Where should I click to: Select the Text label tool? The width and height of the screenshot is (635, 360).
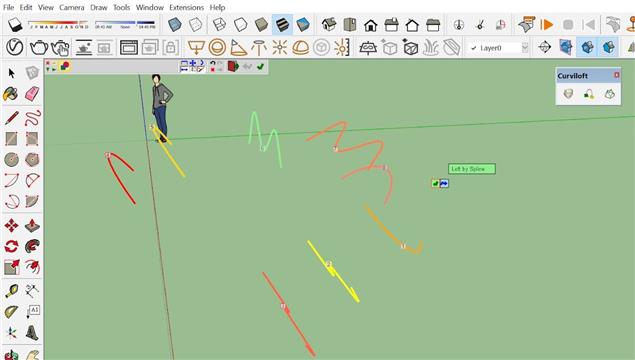(x=32, y=312)
